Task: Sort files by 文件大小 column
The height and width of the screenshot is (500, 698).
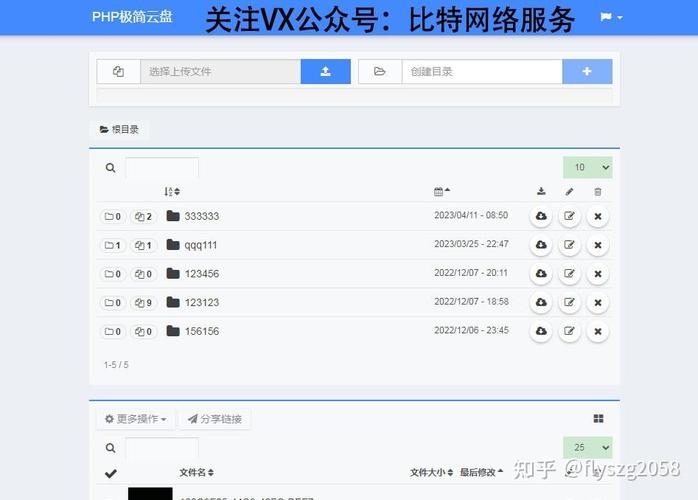Action: 431,472
